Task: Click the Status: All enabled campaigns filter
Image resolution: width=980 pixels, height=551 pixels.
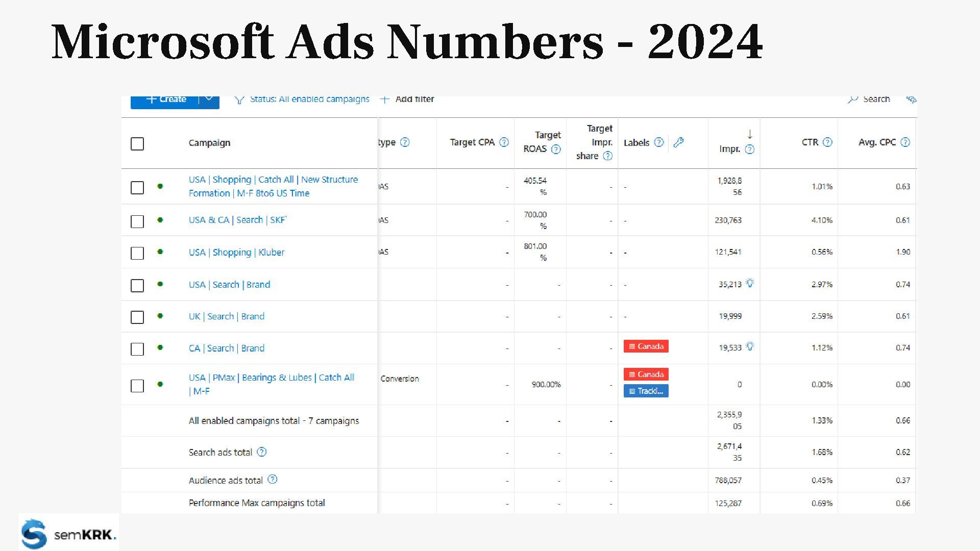Action: (309, 99)
